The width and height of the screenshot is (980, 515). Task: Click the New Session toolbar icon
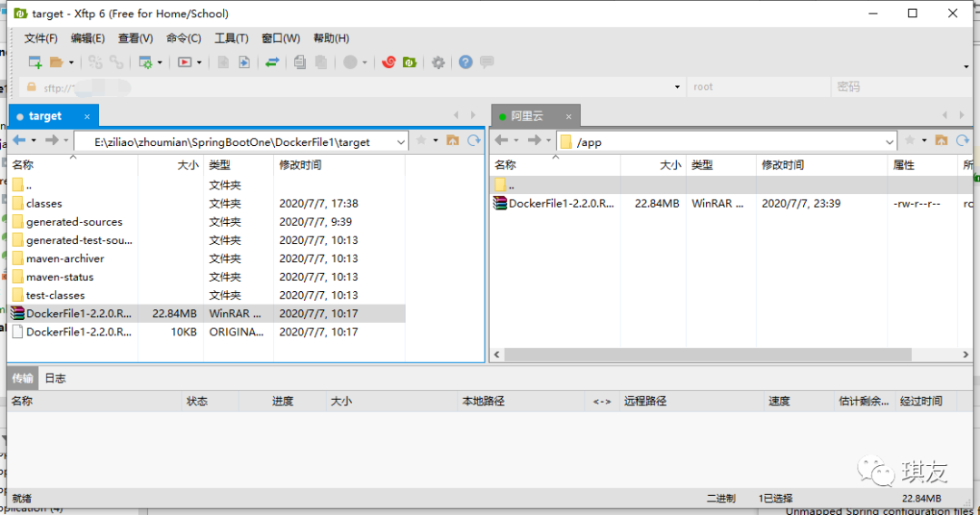[x=35, y=62]
